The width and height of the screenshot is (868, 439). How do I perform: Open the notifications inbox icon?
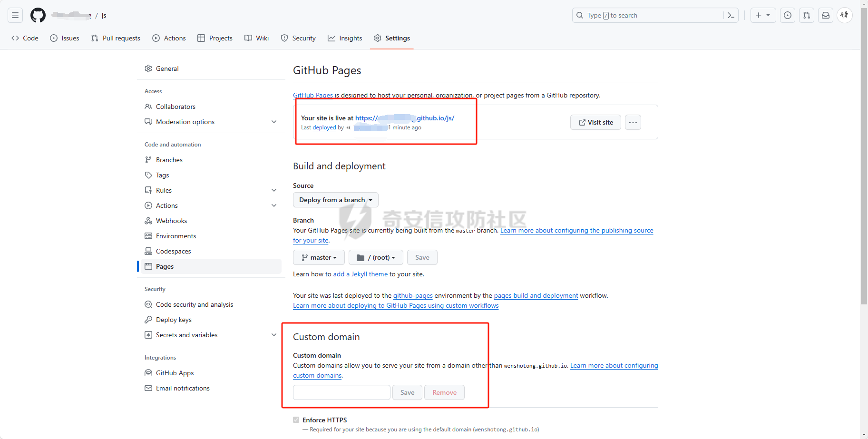[826, 15]
